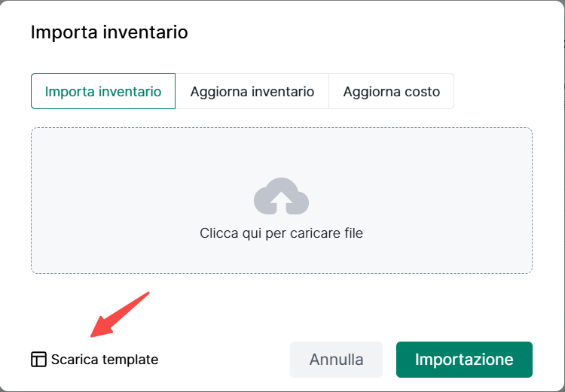Screen dimensions: 565x392
Task: Choose the middle tab, Aggiorna inventario
Action: [x=252, y=92]
